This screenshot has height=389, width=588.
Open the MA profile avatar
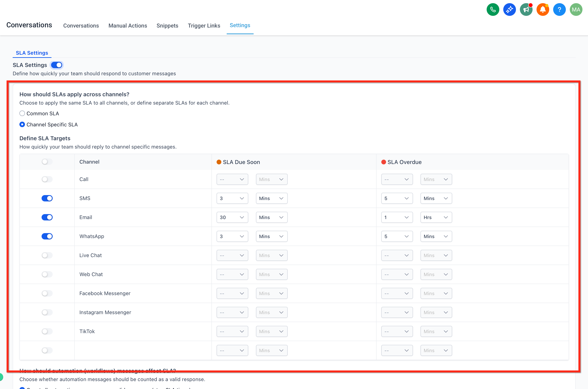576,10
